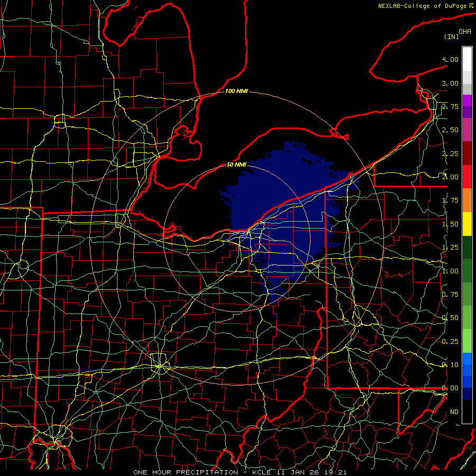Click the OHA product label above legend
The width and height of the screenshot is (476, 476).
point(465,32)
